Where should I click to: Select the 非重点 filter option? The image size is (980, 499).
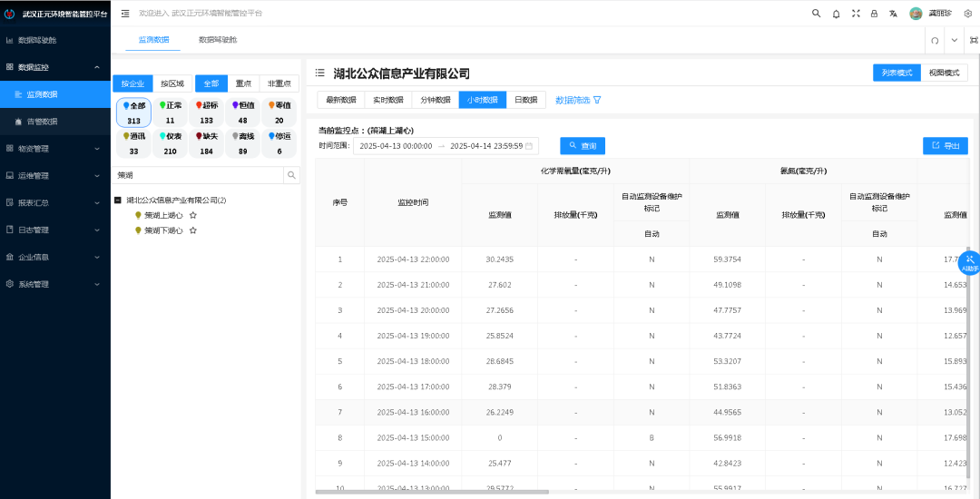click(x=279, y=83)
